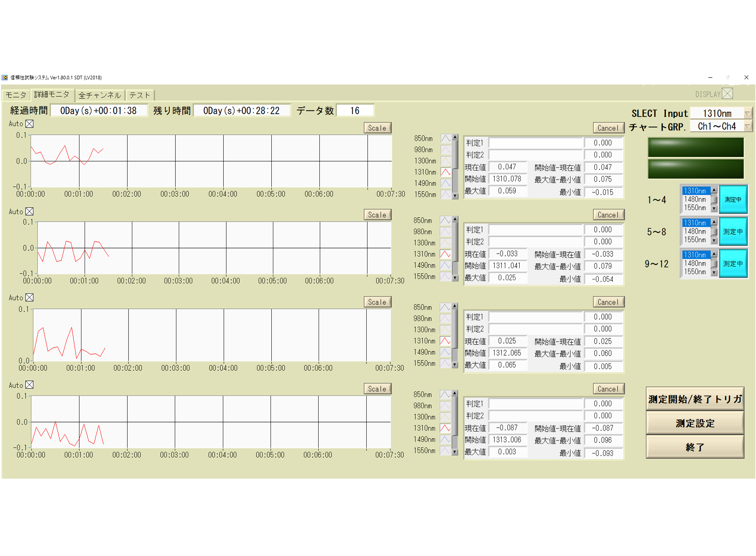Viewport: 756px width, 556px height.
Task: Click the 980nm plot icon in second chart legend
Action: pos(445,232)
